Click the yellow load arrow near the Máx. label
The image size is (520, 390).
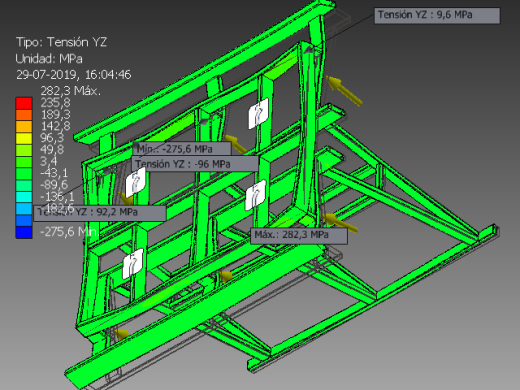pos(340,223)
